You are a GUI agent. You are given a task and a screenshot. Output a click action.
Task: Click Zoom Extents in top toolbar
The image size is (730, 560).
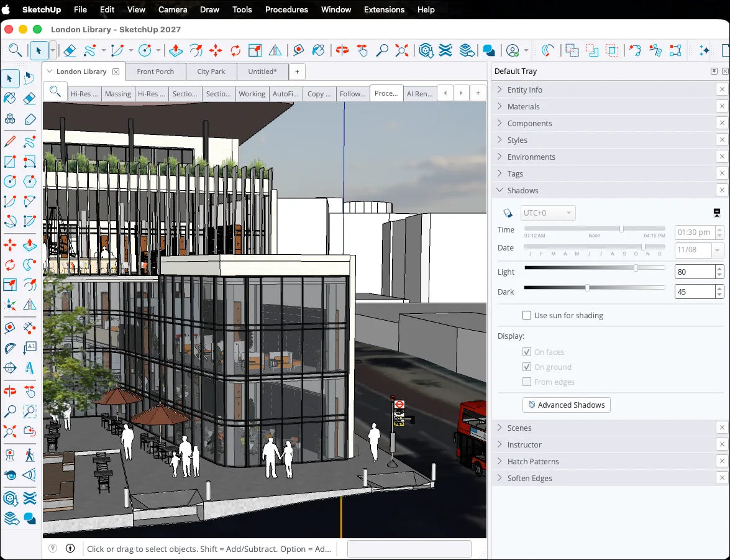pos(402,50)
